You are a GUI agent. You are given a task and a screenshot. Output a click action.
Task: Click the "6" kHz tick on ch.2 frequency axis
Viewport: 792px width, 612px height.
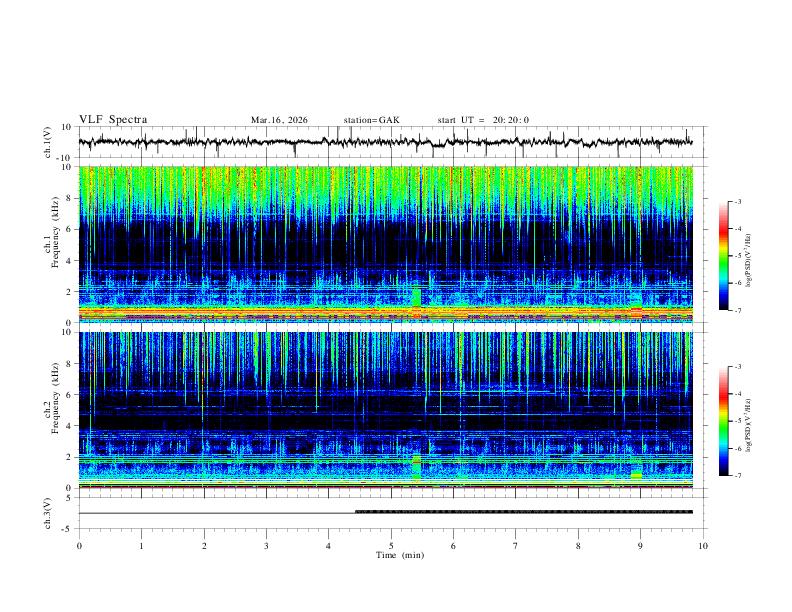70,395
